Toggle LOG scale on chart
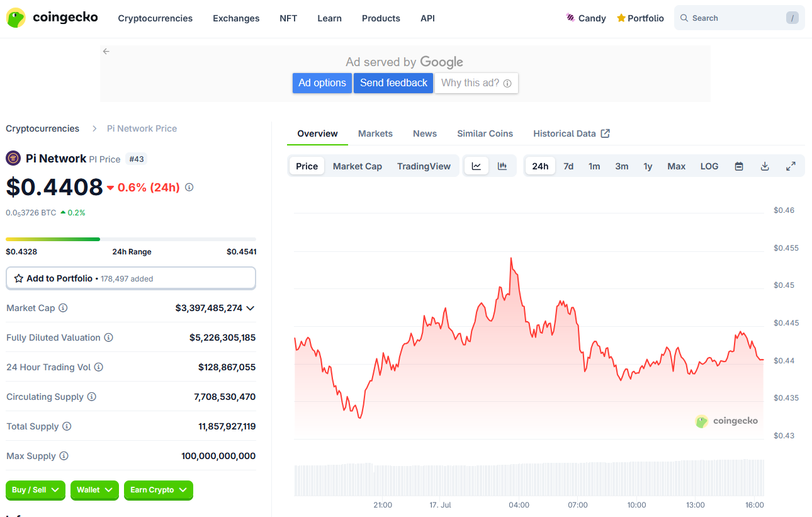812x517 pixels. point(709,166)
